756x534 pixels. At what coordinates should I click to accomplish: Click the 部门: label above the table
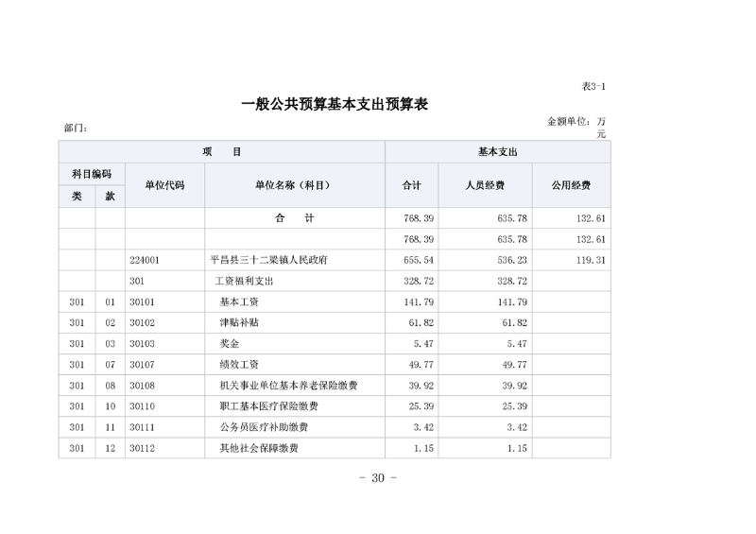76,128
